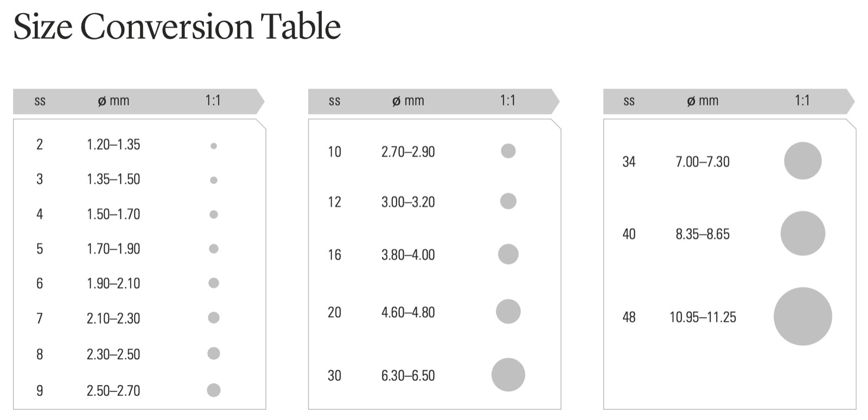The width and height of the screenshot is (868, 420).
Task: Click the 1.35–1.50 diameter range
Action: coord(113,179)
